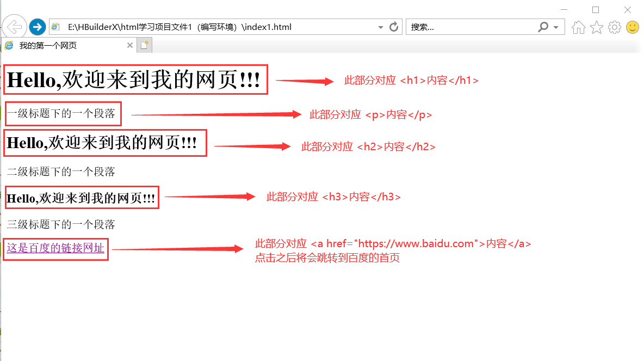Click the smiley feedback icon

pos(631,26)
